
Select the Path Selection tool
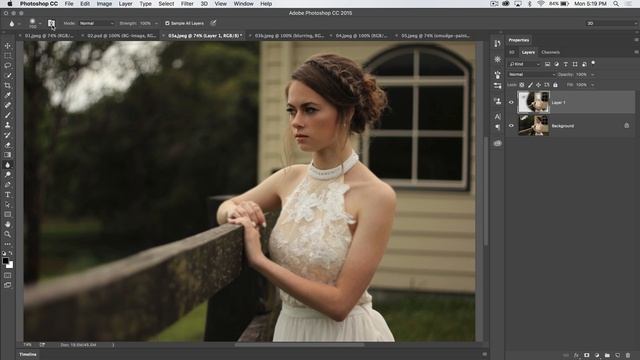pos(7,204)
